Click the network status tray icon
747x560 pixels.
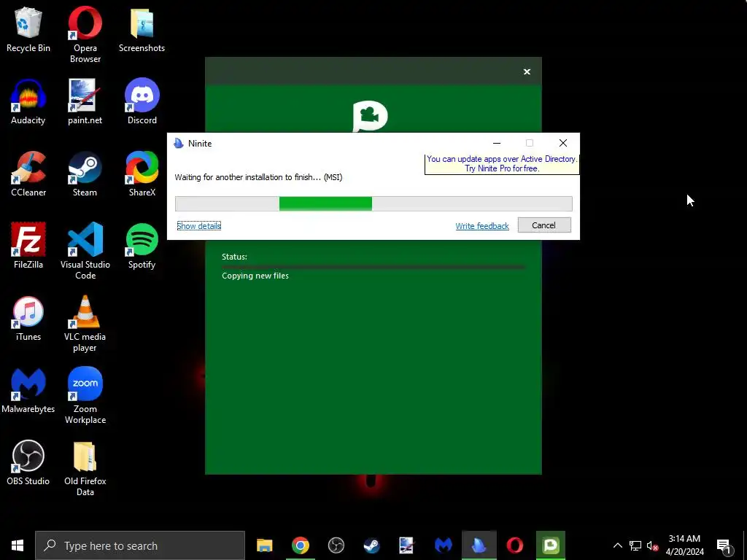[635, 545]
